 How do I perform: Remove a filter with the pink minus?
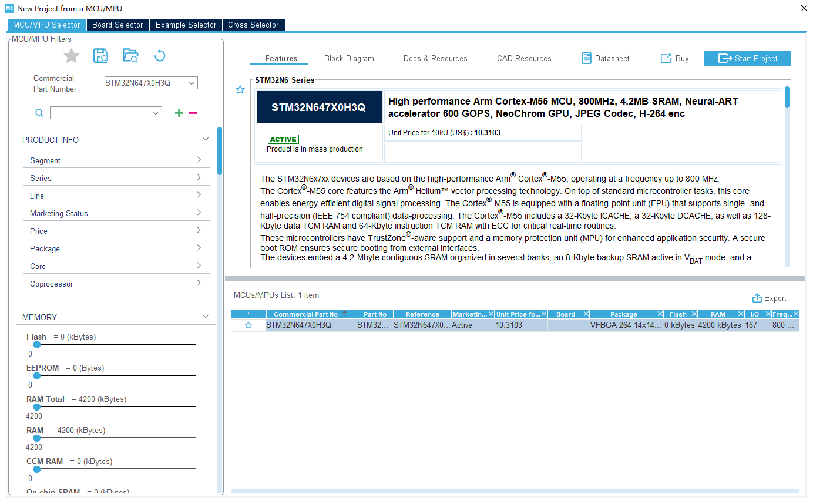(193, 113)
